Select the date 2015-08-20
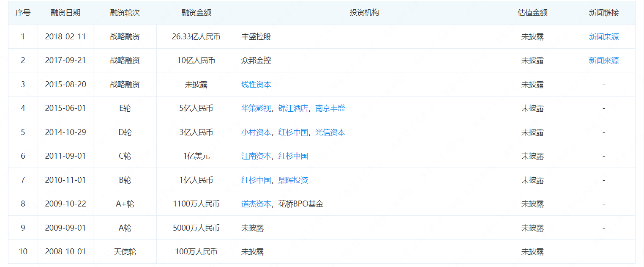 65,85
